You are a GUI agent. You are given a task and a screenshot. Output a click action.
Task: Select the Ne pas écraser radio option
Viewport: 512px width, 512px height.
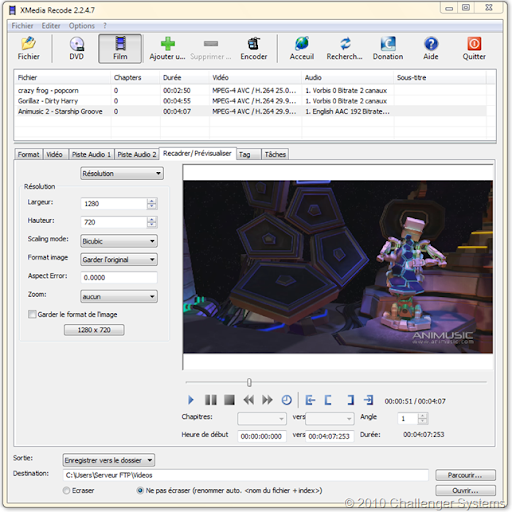140,490
